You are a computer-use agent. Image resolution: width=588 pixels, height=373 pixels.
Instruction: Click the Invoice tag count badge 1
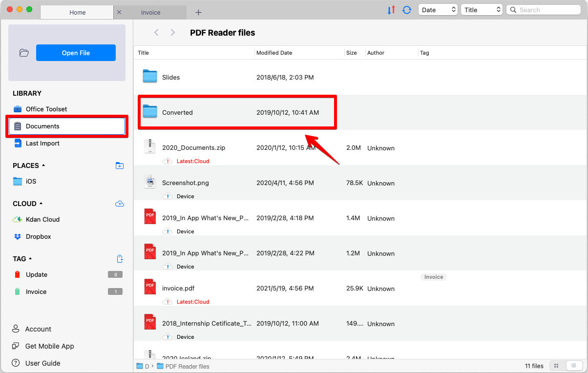[x=115, y=291]
